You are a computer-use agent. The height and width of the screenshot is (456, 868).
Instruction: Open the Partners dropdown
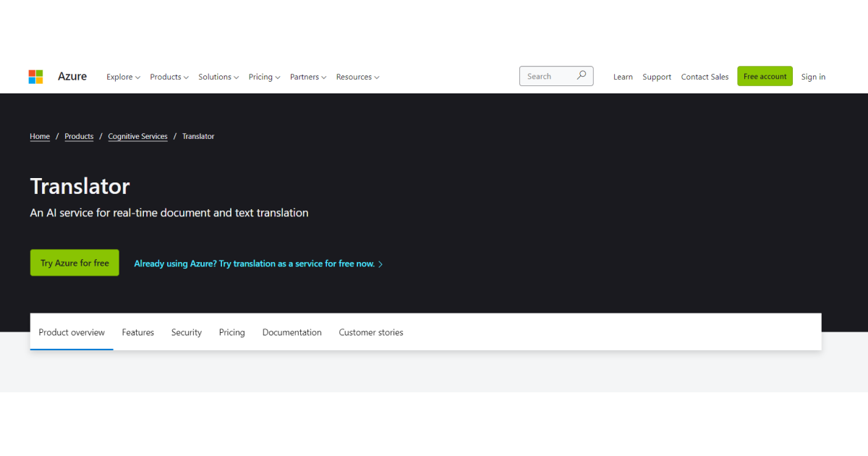coord(307,77)
